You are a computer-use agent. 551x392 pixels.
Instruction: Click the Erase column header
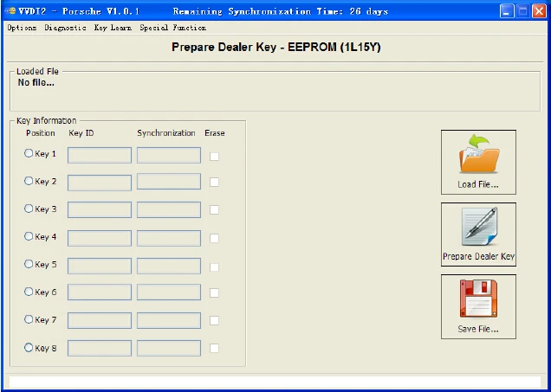point(215,133)
